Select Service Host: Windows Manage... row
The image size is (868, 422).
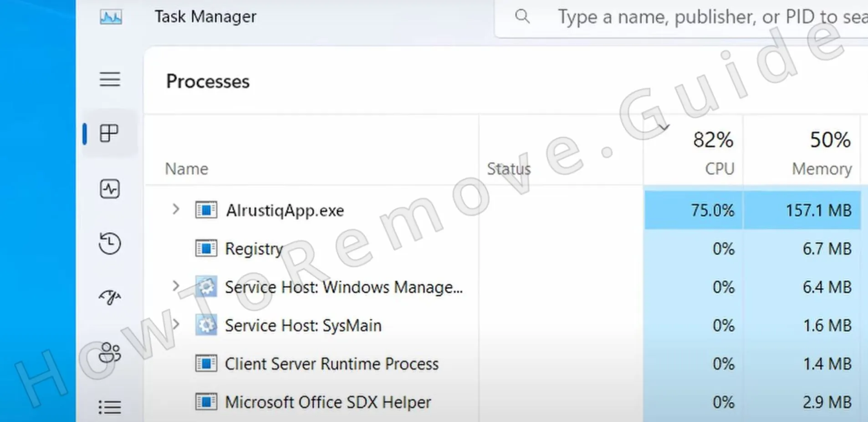click(503, 287)
